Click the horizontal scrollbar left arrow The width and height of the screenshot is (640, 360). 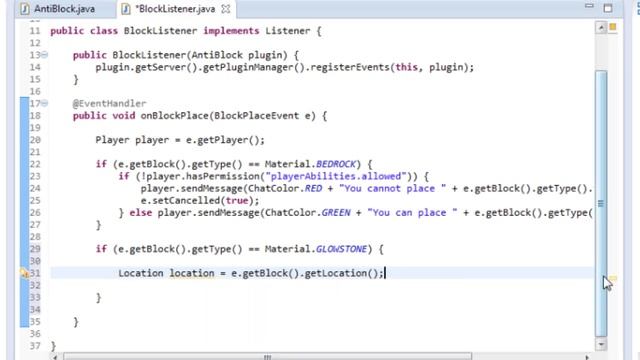[55, 357]
